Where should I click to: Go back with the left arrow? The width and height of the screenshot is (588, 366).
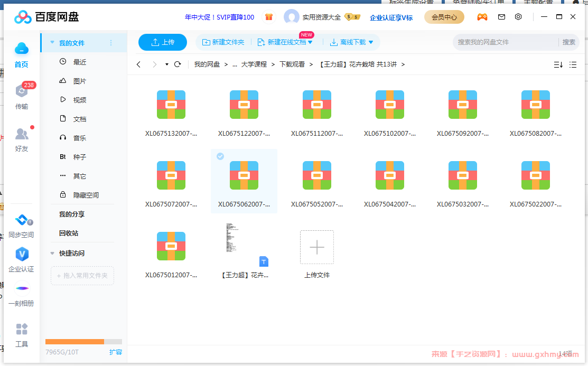pyautogui.click(x=139, y=64)
